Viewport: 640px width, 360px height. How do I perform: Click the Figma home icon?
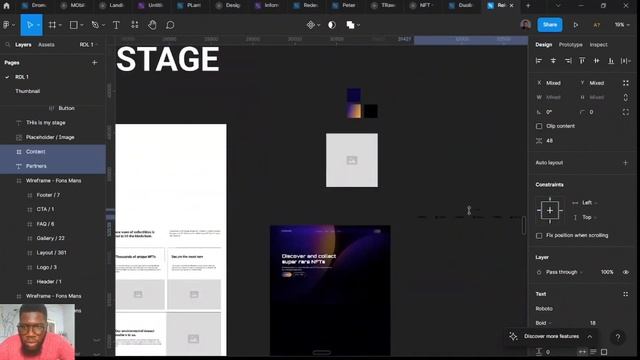click(x=6, y=6)
